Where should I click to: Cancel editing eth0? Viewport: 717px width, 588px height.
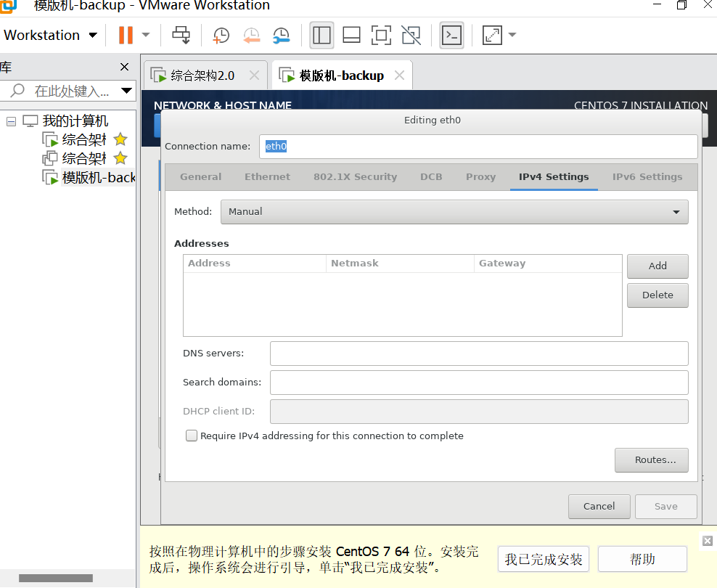(599, 507)
